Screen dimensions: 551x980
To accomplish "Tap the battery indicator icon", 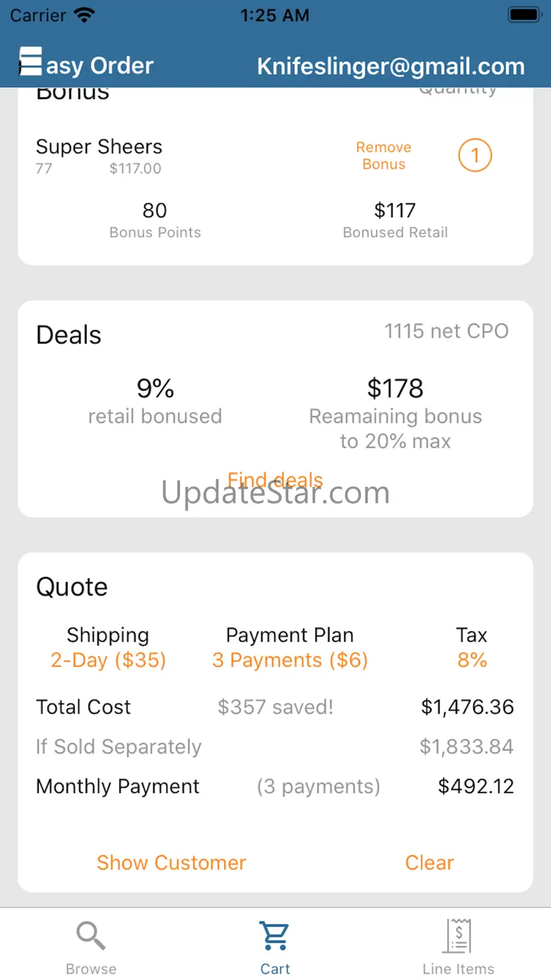I will click(x=524, y=15).
